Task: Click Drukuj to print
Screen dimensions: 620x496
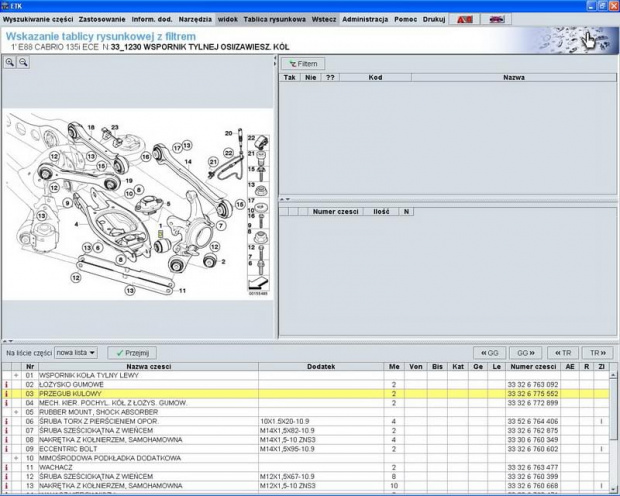Action: coord(434,19)
